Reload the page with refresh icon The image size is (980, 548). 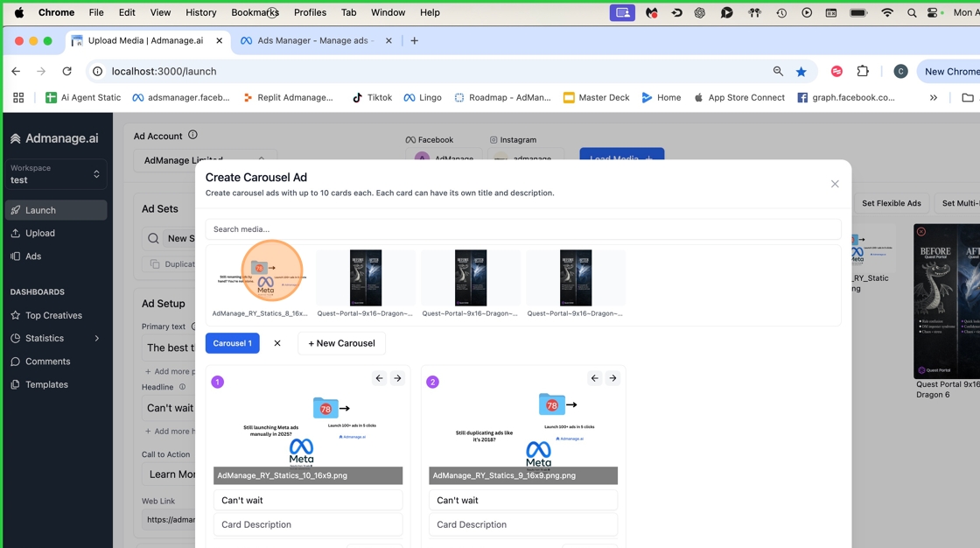66,71
